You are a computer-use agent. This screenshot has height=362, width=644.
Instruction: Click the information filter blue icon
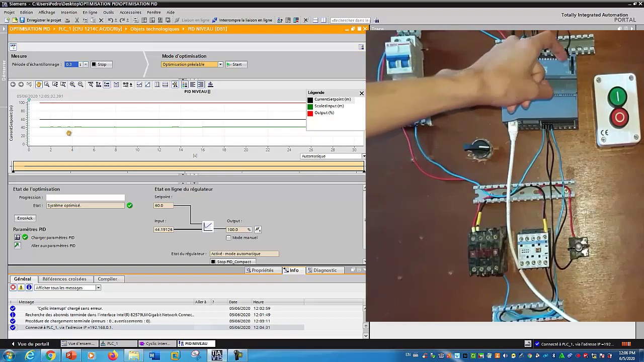pos(29,288)
